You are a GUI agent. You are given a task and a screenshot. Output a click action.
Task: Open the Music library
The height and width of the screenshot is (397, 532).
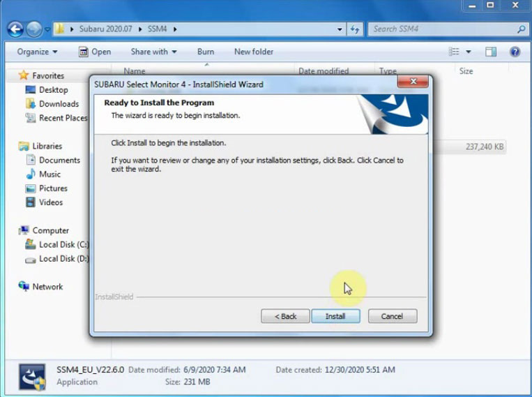click(50, 174)
